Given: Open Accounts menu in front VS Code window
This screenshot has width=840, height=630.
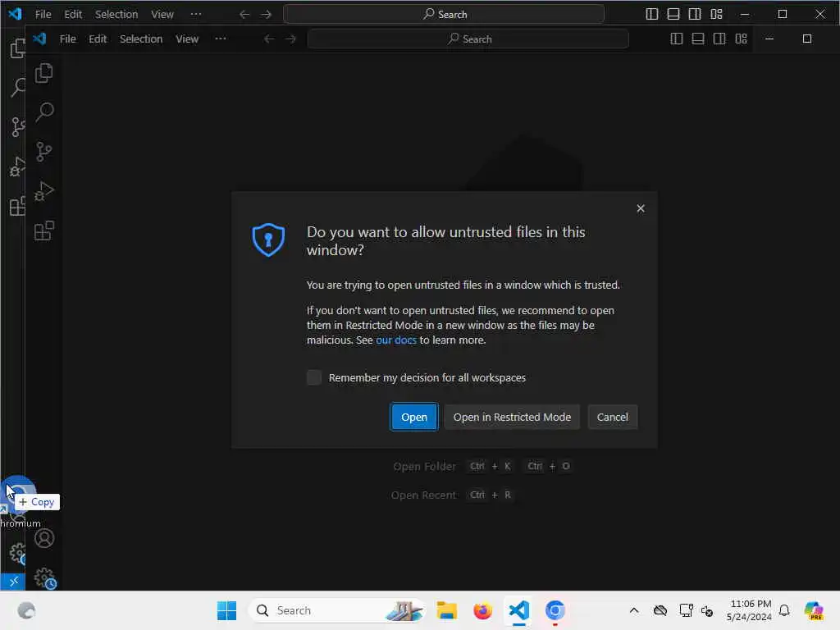Looking at the screenshot, I should point(44,538).
